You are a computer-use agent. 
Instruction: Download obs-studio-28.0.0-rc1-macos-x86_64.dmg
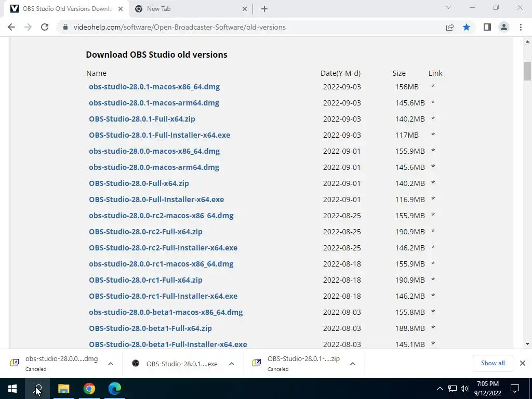pyautogui.click(x=161, y=264)
